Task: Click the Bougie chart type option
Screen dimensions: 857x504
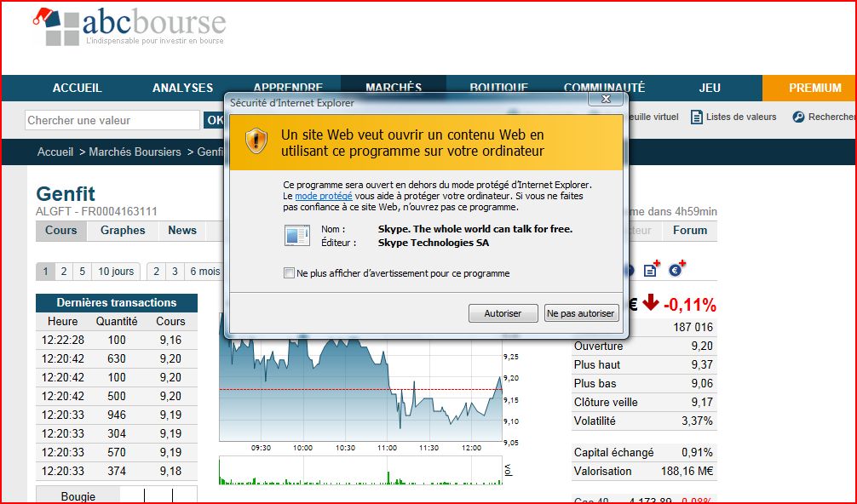Action: 78,496
